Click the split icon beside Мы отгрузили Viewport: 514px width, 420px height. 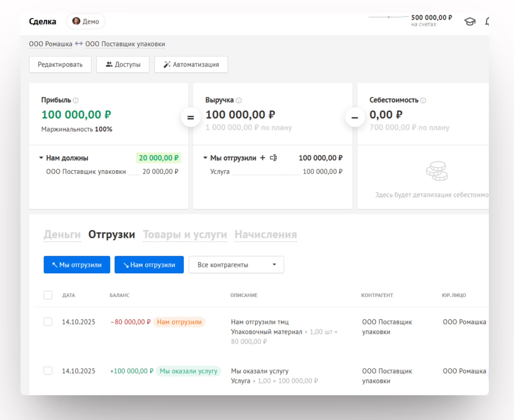(x=273, y=158)
